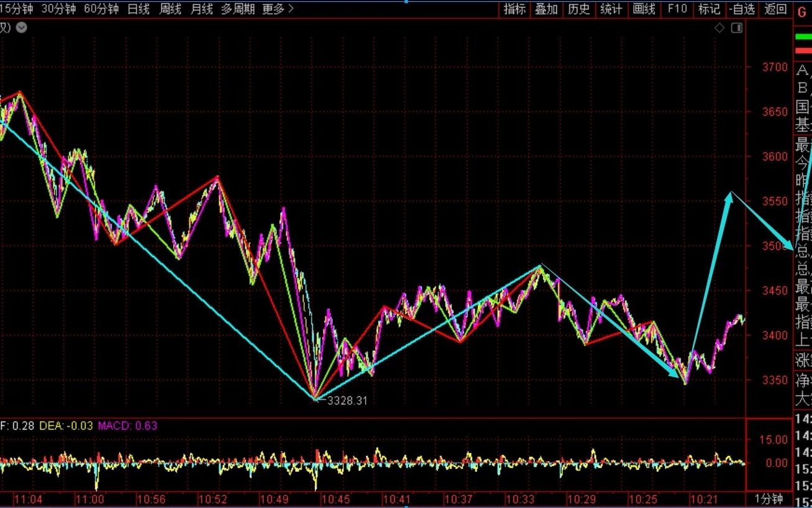Toggle the side panel icon above the chart

737,28
